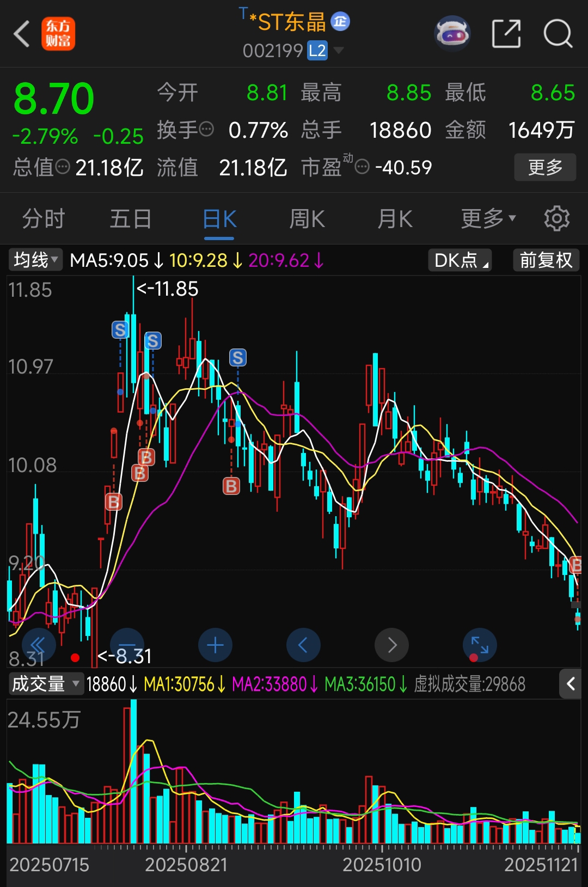Tap the B marker at chart right edge
This screenshot has width=588, height=887.
575,565
